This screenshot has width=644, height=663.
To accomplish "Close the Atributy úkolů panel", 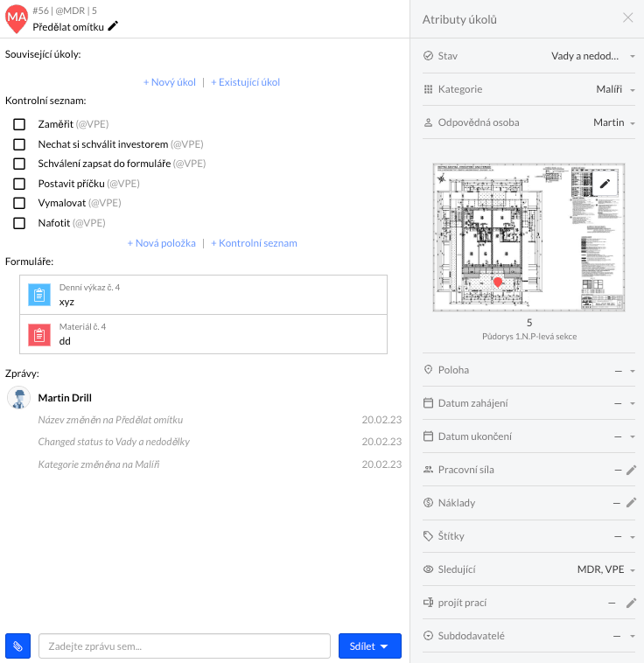I will (627, 18).
